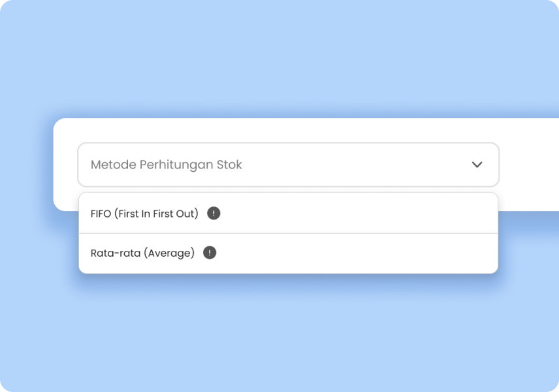
Task: Click the Metode Perhitungan Stok placeholder text
Action: pyautogui.click(x=166, y=165)
